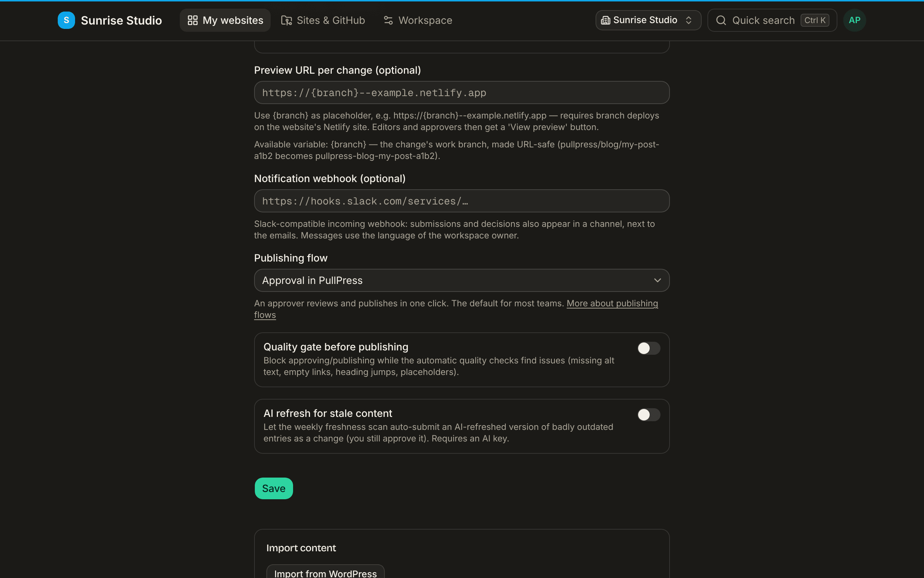Enable AI refresh for stale content toggle

pos(648,415)
